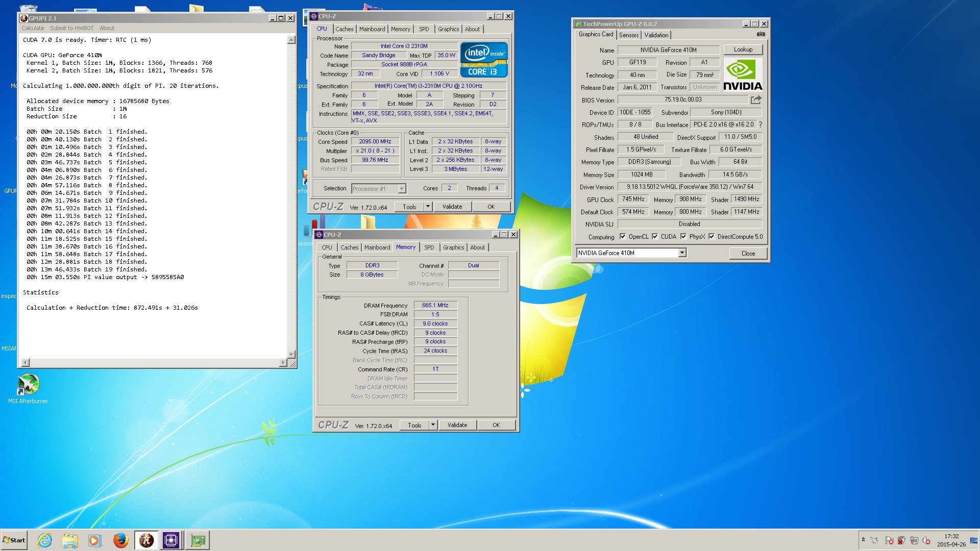Switch to Caches tab in upper CPU-Z
The image size is (980, 551).
(345, 29)
